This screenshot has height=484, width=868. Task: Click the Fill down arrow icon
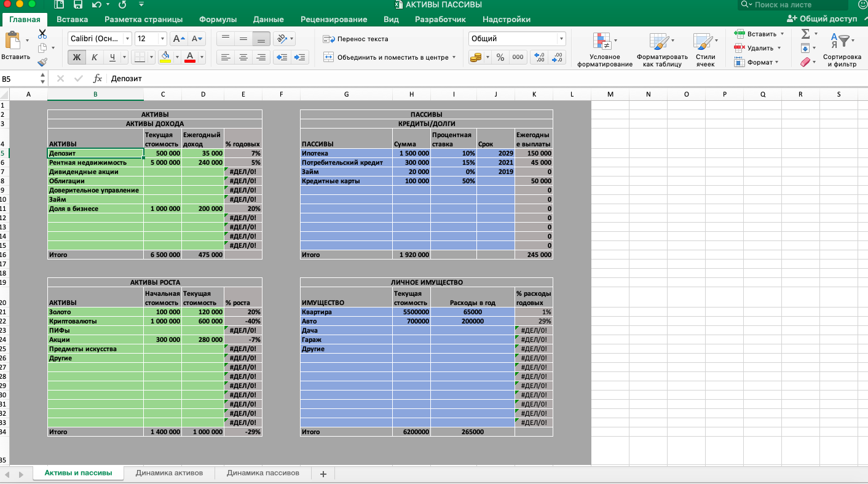pyautogui.click(x=805, y=48)
